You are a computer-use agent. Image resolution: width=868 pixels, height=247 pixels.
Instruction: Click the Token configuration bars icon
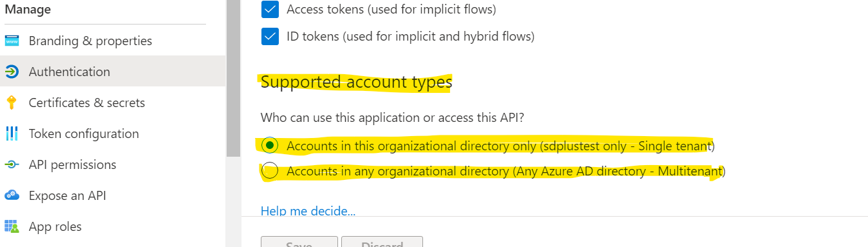[12, 134]
